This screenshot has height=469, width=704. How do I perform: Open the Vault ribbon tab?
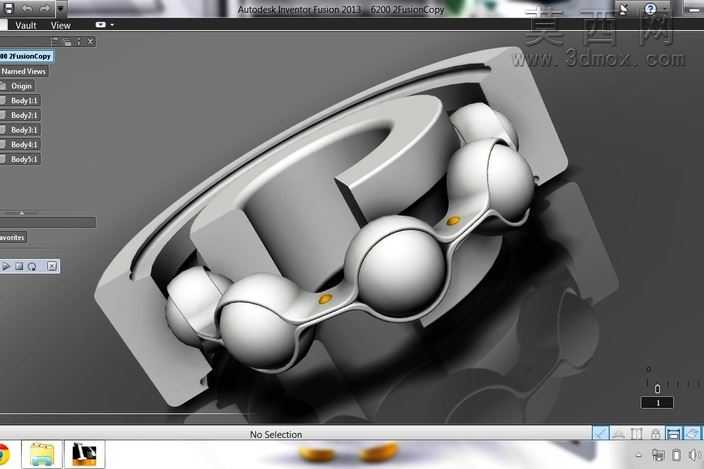26,26
